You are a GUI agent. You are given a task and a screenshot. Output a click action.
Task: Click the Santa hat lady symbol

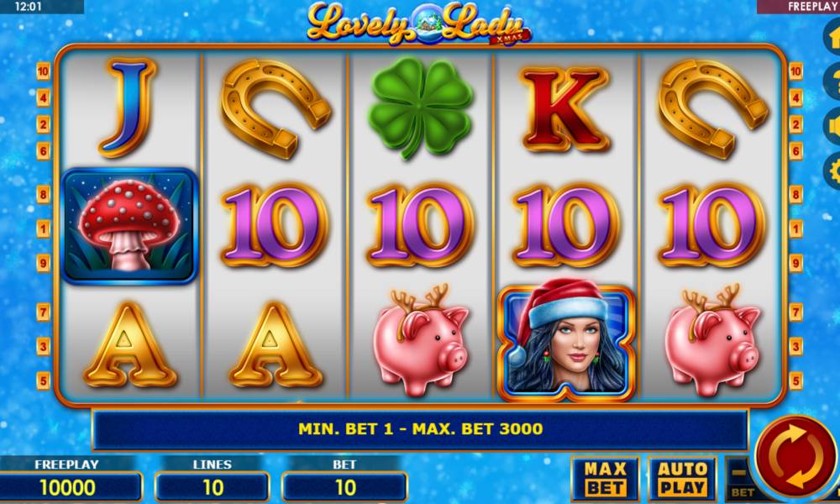566,343
